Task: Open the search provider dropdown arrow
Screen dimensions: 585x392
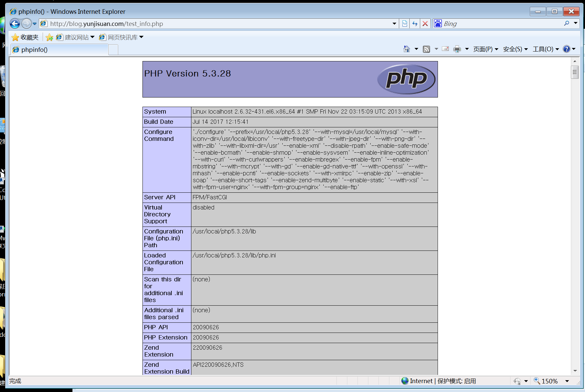Action: coord(575,23)
